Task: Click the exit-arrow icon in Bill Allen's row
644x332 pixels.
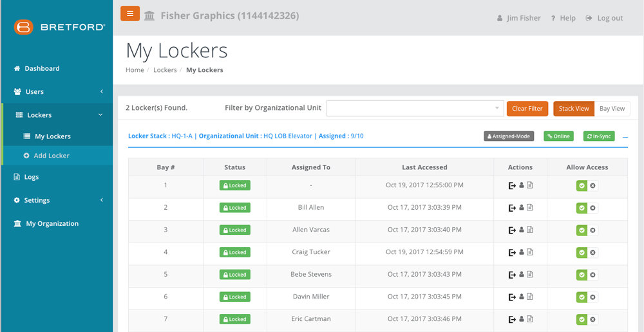Action: 512,208
